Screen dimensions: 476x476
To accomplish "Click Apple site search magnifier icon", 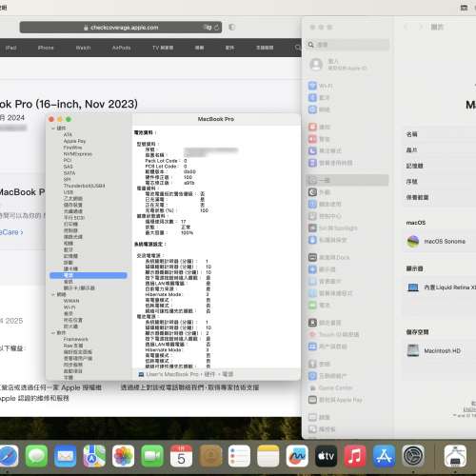I will coord(297,48).
